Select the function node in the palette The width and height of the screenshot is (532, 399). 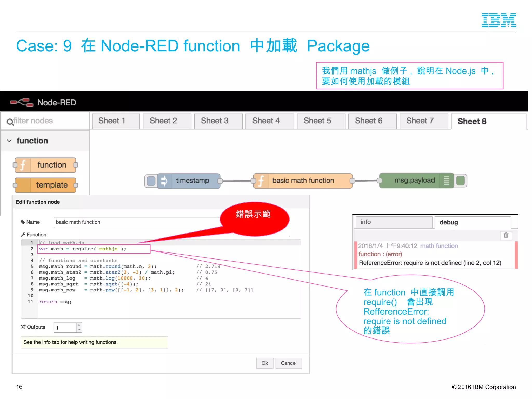45,165
